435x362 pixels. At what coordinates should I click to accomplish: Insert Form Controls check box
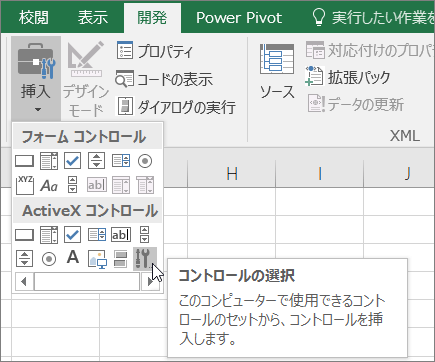coord(72,161)
